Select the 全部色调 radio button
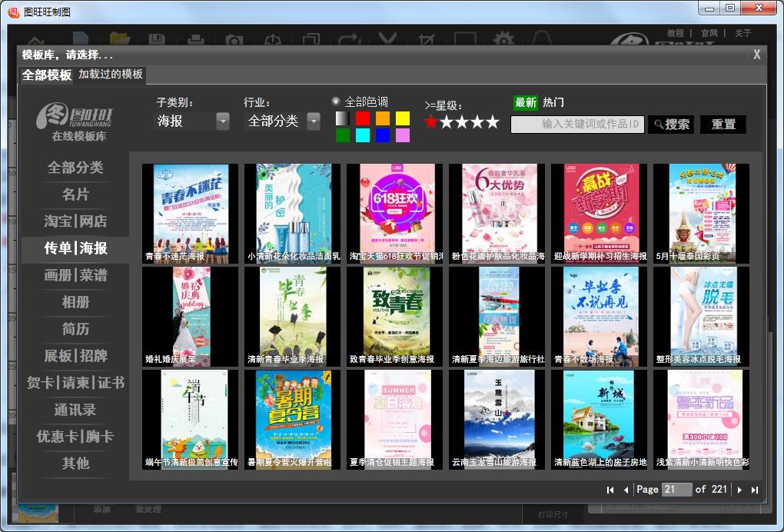Viewport: 784px width, 532px height. click(x=335, y=101)
